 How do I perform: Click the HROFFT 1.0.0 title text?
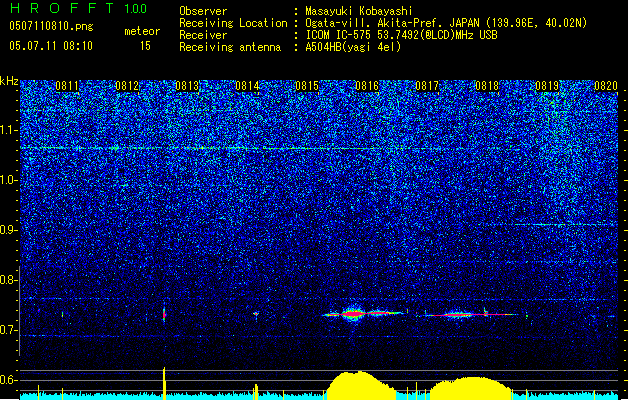78,8
